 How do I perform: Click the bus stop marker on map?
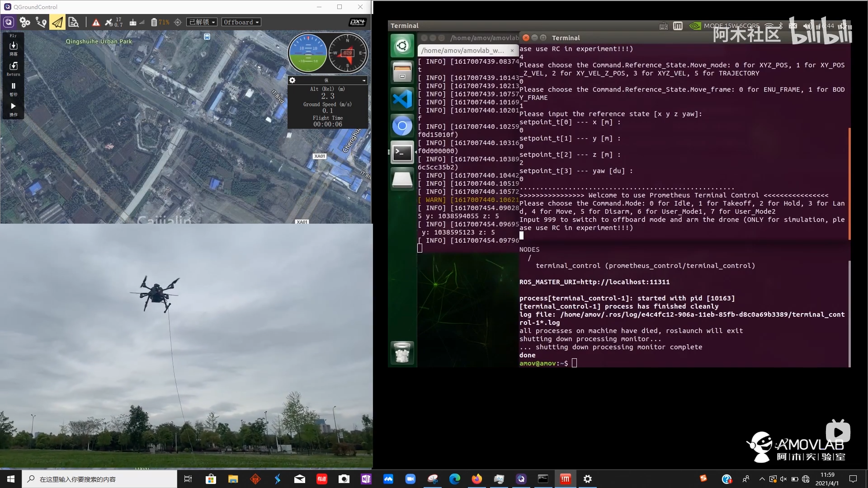tap(207, 37)
